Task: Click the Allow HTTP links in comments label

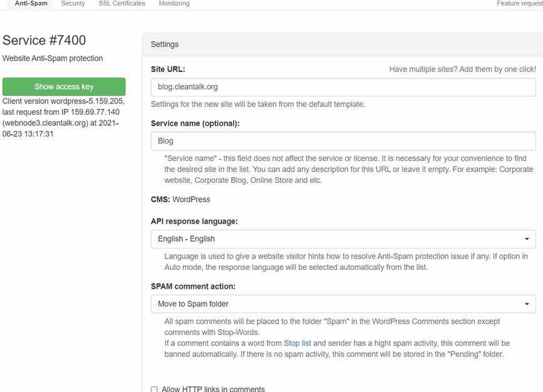Action: [213, 389]
